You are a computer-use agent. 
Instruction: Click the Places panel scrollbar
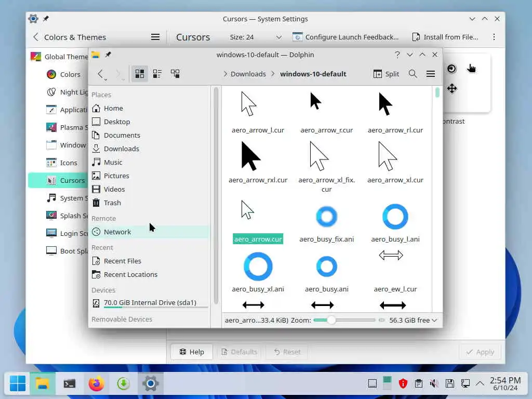[x=216, y=195]
